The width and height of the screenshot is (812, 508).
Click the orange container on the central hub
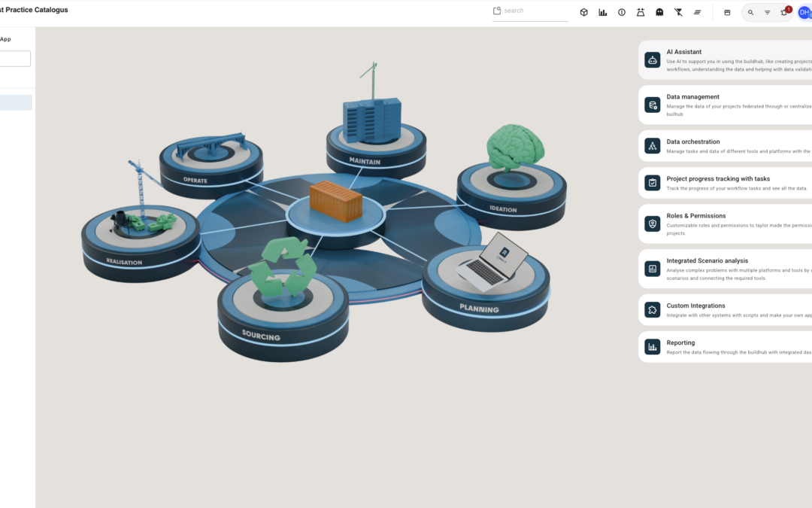(x=335, y=201)
